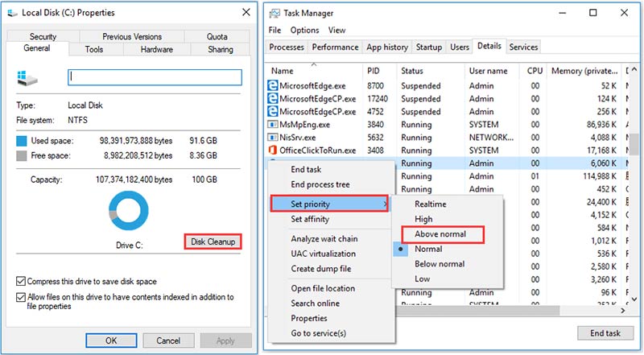This screenshot has height=355, width=644.
Task: Toggle Allow files to be indexed checkbox
Action: [20, 298]
